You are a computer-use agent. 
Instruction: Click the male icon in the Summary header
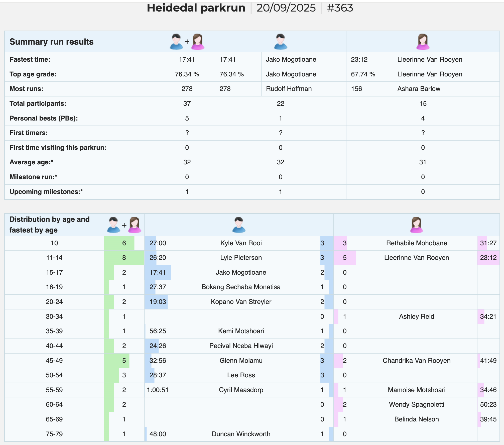(280, 42)
